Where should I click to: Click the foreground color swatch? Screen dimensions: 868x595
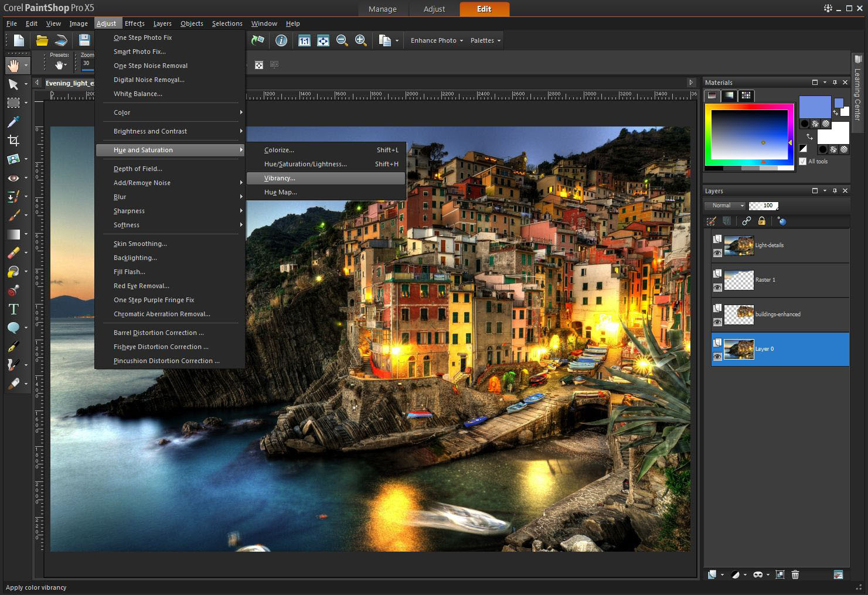[815, 107]
